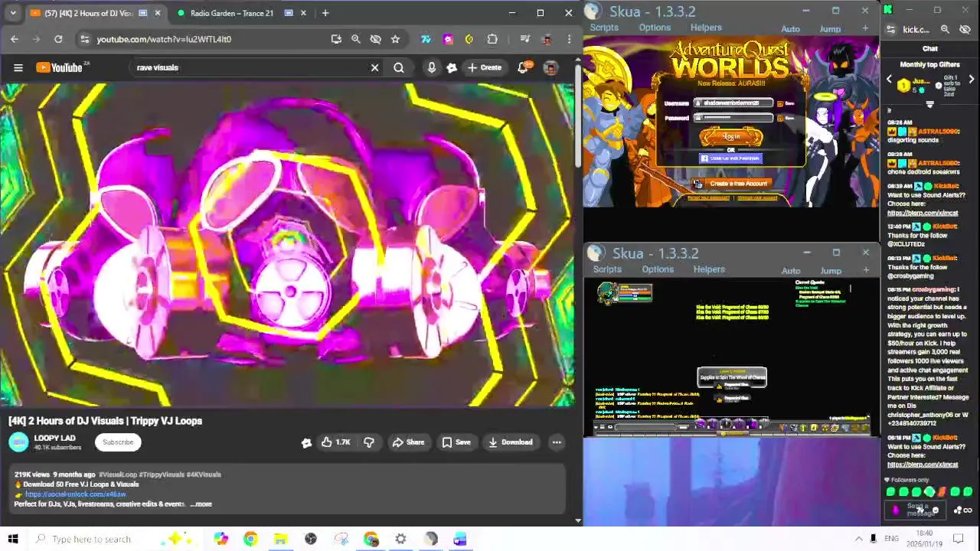
Task: Focus the YouTube search box
Action: click(249, 67)
